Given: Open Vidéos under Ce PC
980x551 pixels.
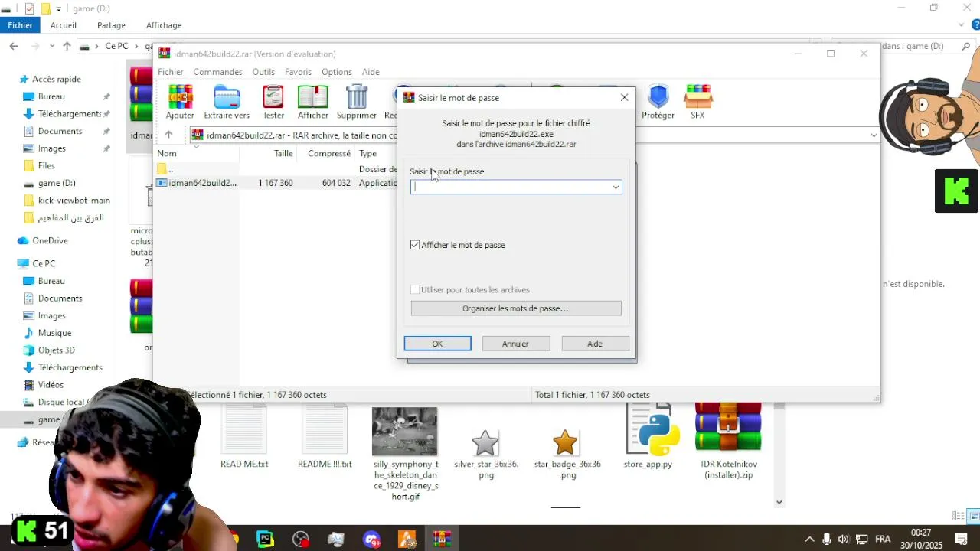Looking at the screenshot, I should pos(51,385).
